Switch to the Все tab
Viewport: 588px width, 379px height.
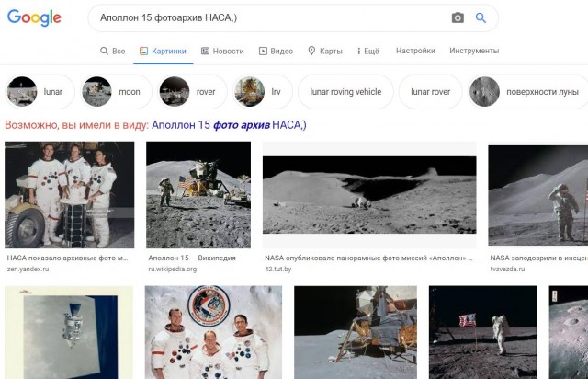point(112,51)
